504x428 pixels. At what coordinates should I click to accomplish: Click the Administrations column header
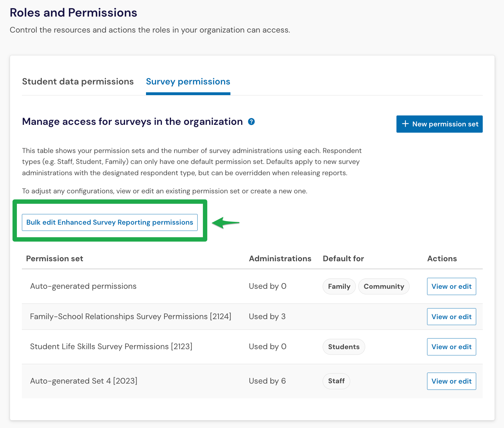[x=280, y=259]
